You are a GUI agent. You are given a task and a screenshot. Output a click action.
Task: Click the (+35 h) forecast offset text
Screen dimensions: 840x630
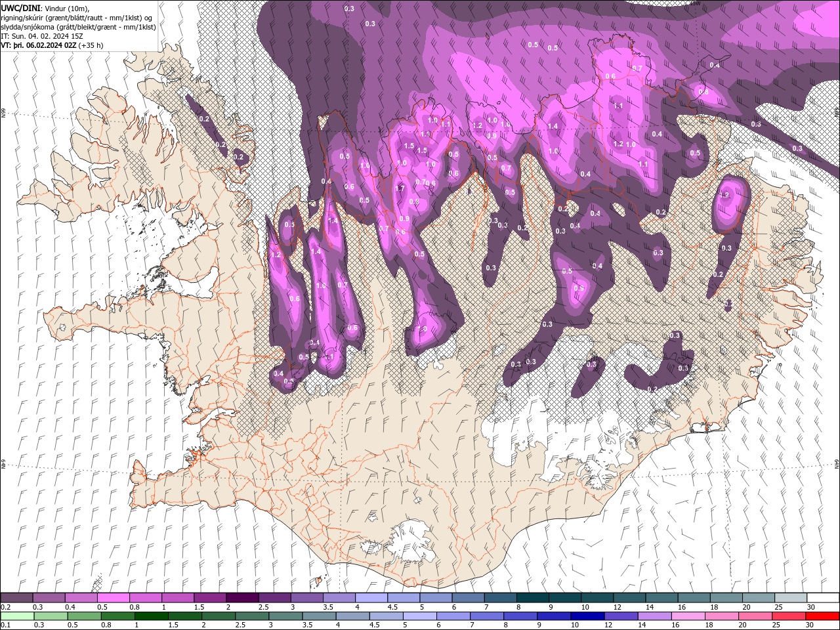click(91, 45)
